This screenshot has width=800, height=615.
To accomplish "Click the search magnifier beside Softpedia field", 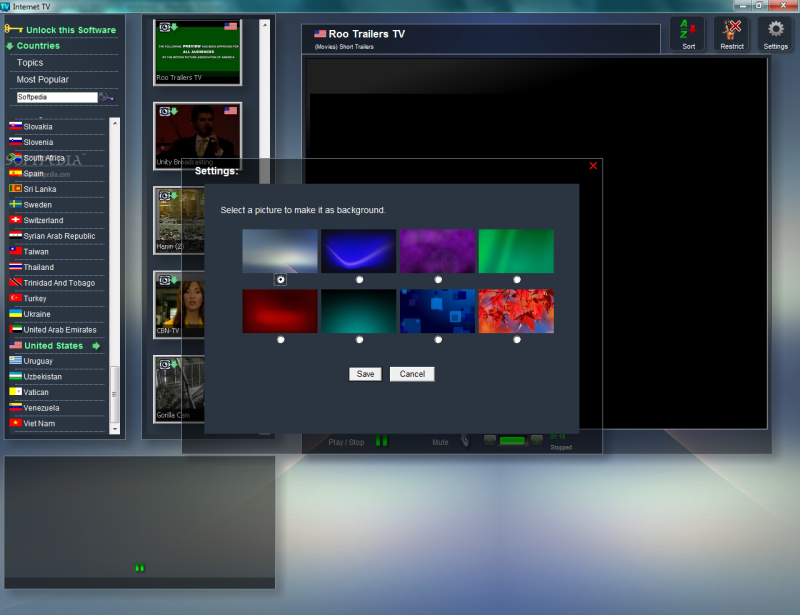I will pyautogui.click(x=107, y=97).
